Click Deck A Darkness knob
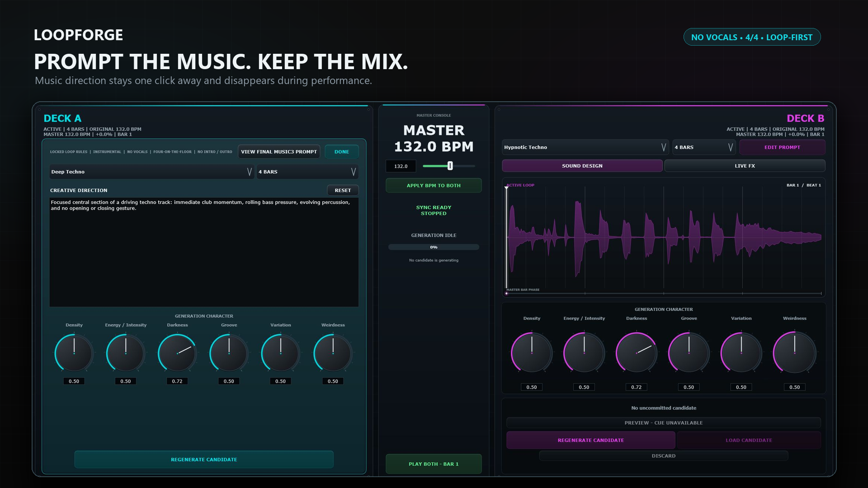 tap(177, 353)
